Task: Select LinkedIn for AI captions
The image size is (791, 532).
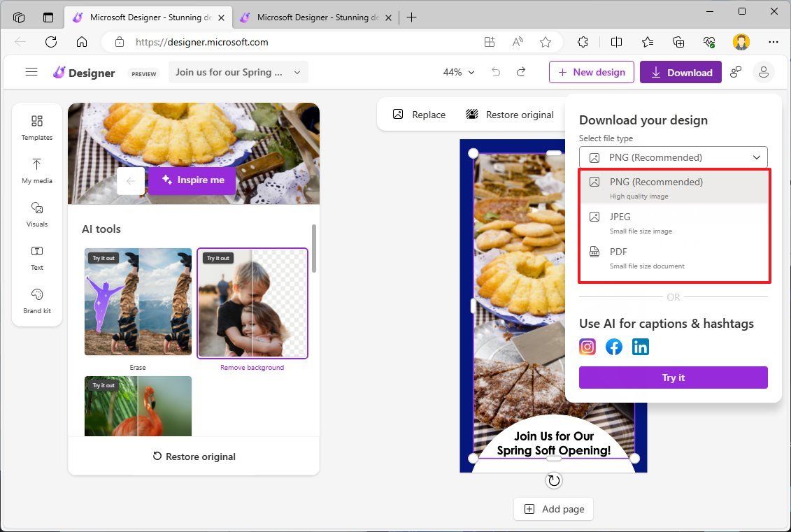Action: tap(640, 346)
